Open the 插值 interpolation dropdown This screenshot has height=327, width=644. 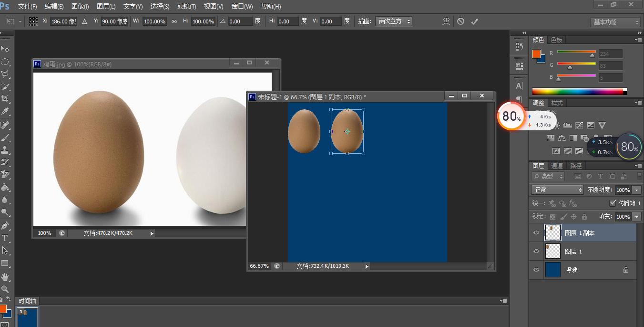(x=394, y=21)
